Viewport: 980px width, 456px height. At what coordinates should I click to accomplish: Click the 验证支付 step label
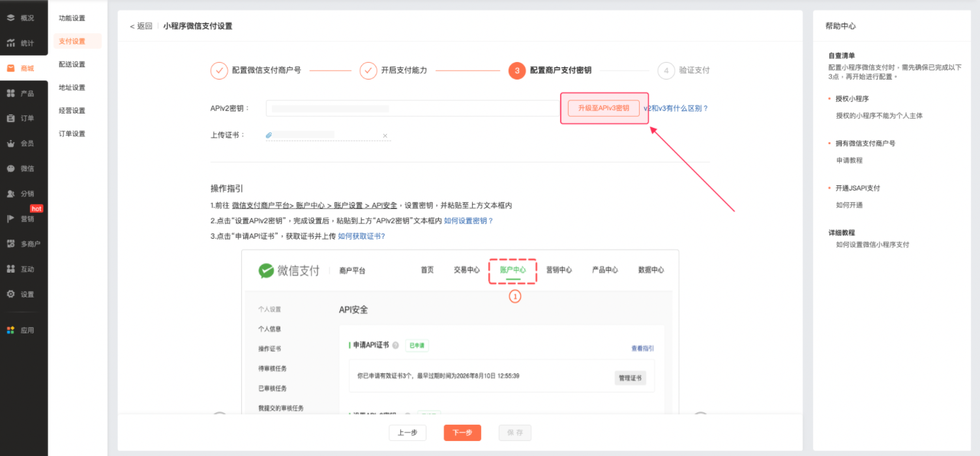click(x=694, y=70)
